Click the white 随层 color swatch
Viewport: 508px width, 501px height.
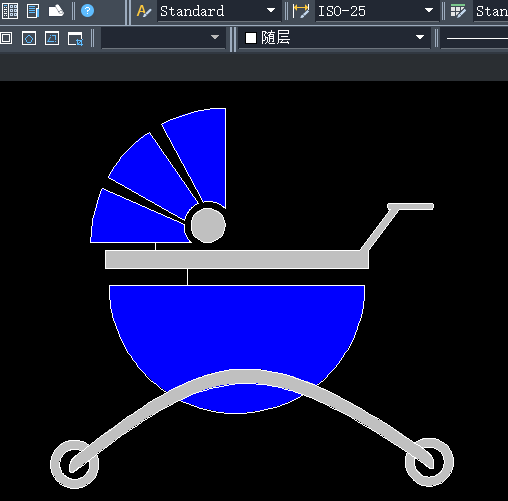(x=251, y=38)
